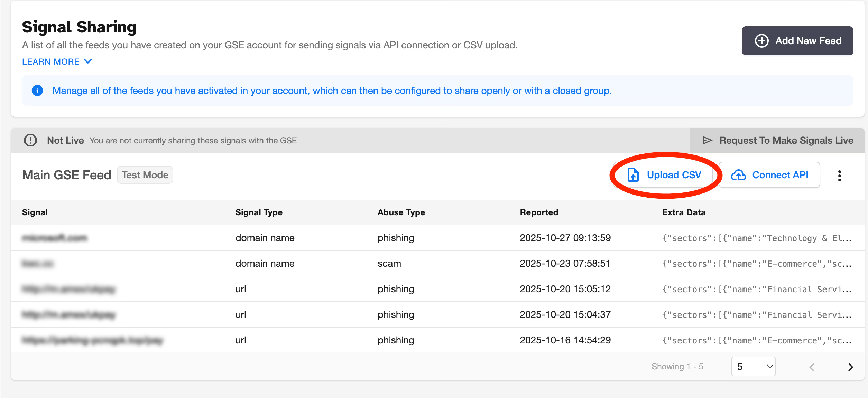Click the send arrow icon for live request
This screenshot has height=398, width=868.
(x=708, y=140)
